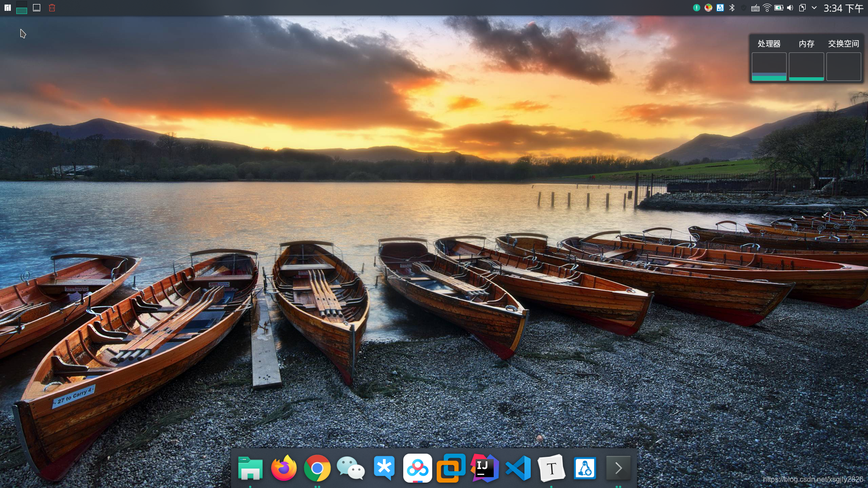Open the volume control in tray
Screen dimensions: 868x488
[x=790, y=8]
